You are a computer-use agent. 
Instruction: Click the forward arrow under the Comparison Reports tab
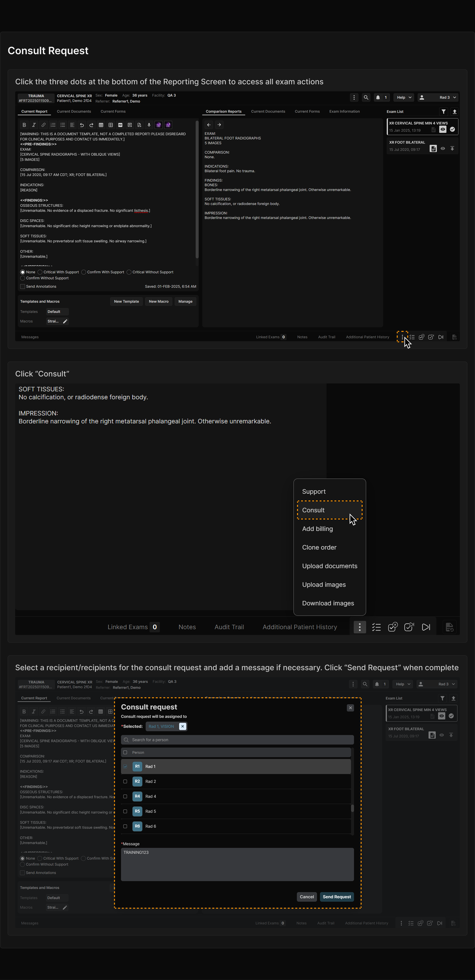click(x=219, y=125)
